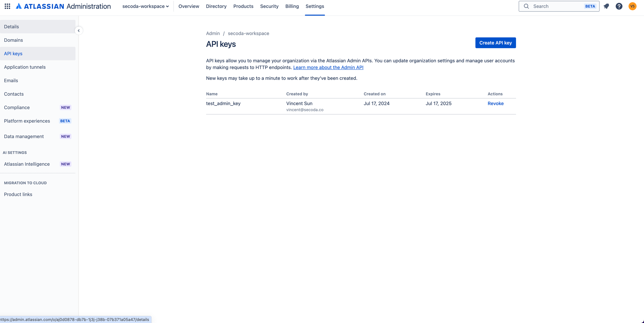Open the app switcher grid icon
The image size is (644, 323).
[x=8, y=6]
